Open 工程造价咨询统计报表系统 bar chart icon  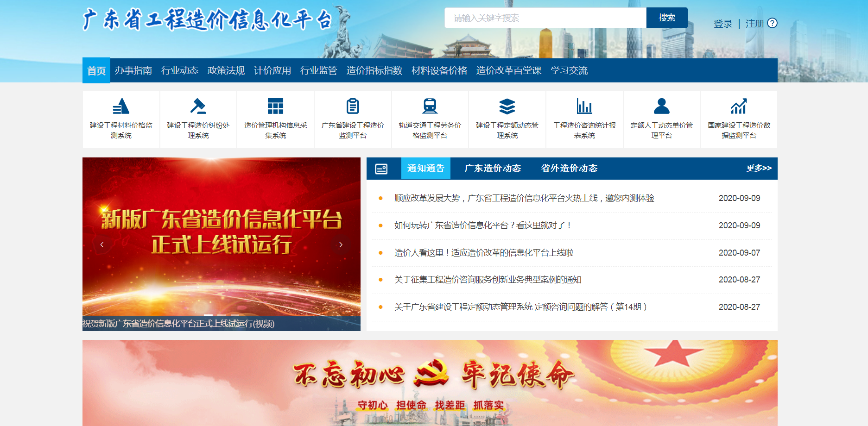coord(584,106)
